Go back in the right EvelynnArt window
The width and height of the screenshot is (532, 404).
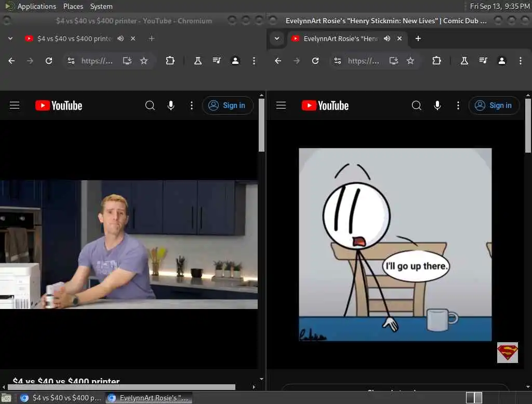[278, 61]
